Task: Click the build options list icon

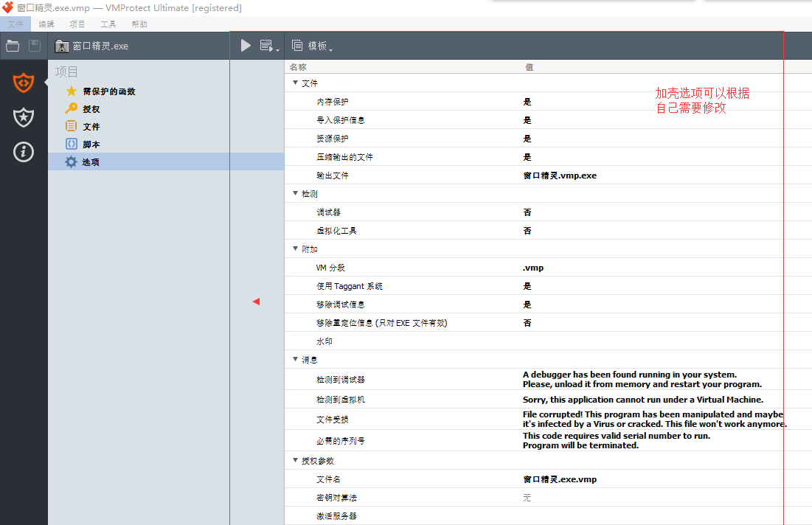Action: point(266,46)
